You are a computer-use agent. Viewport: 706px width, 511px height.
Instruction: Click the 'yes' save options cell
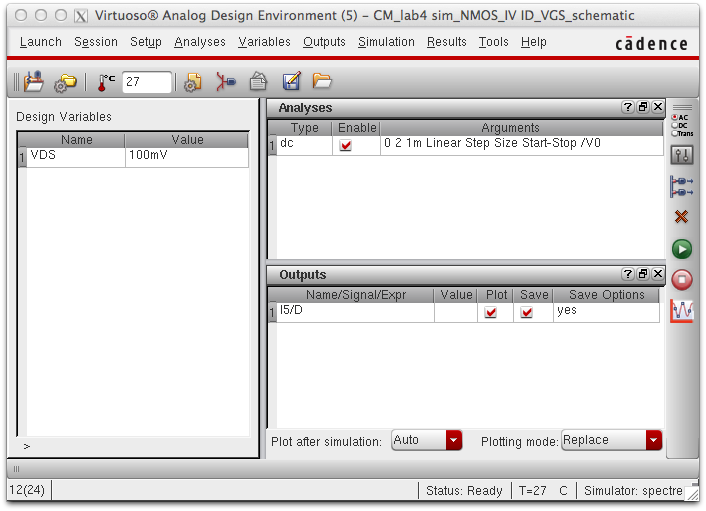point(606,312)
